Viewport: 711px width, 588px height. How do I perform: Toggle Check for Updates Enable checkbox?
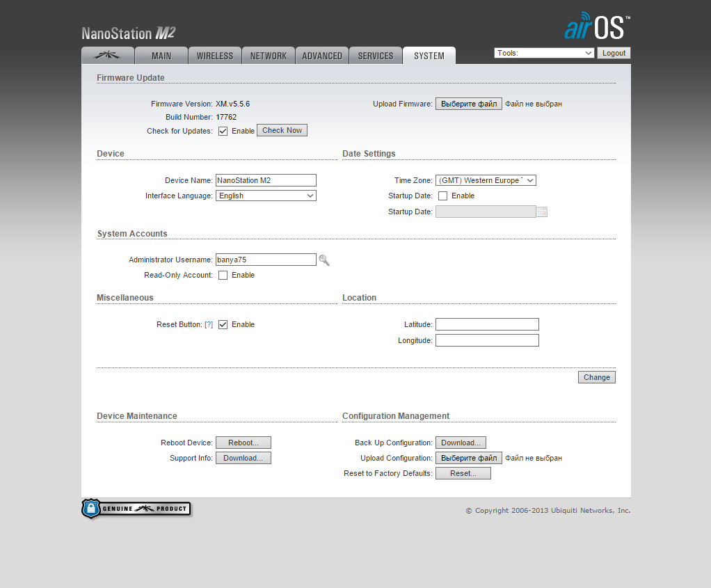click(223, 131)
